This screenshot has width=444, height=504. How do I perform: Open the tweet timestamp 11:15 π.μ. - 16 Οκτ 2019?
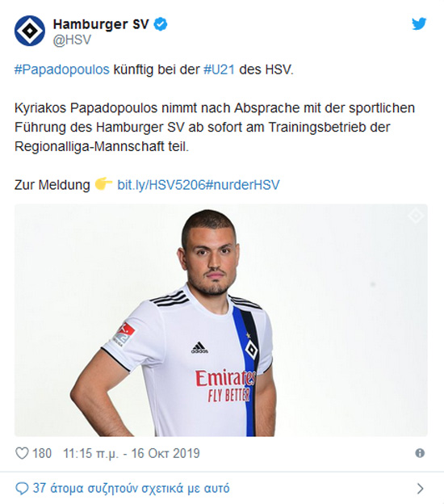(132, 454)
